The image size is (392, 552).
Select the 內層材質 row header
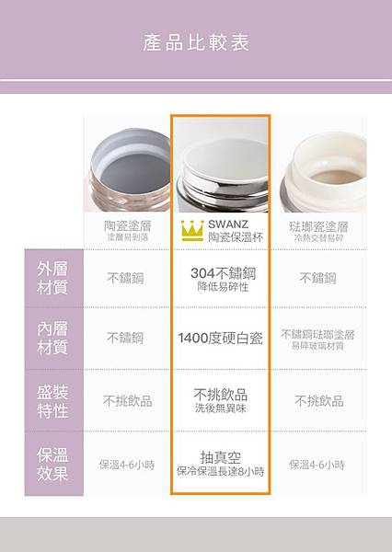coord(54,339)
